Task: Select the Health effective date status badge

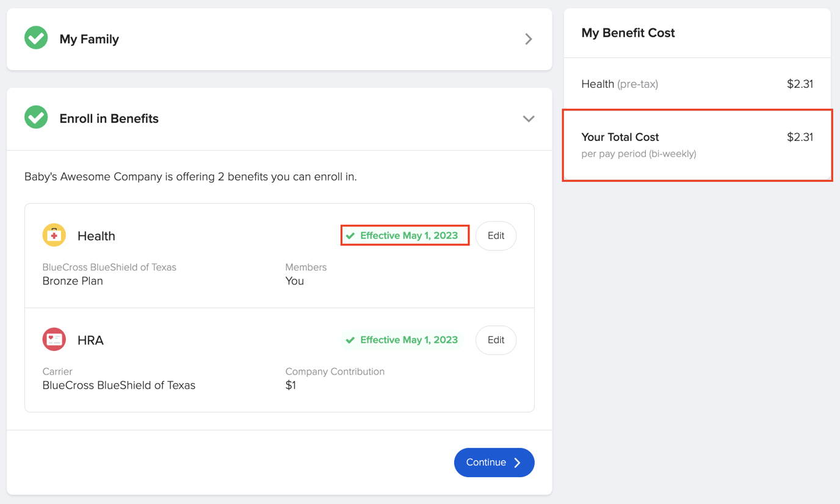Action: pos(404,236)
